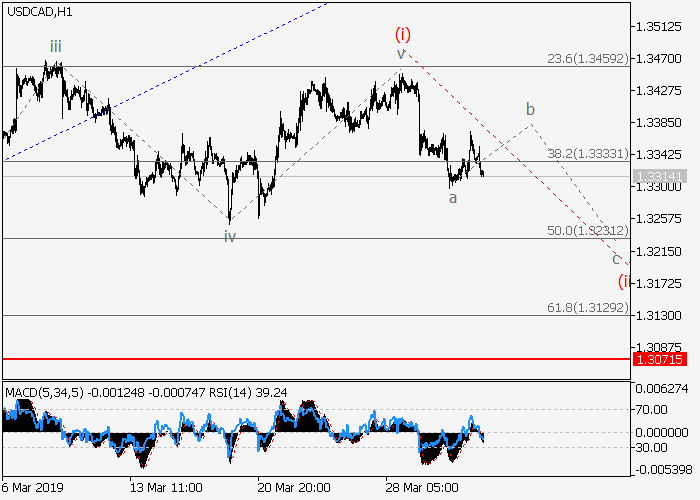
Task: Select the projected wave b label
Action: 530,108
